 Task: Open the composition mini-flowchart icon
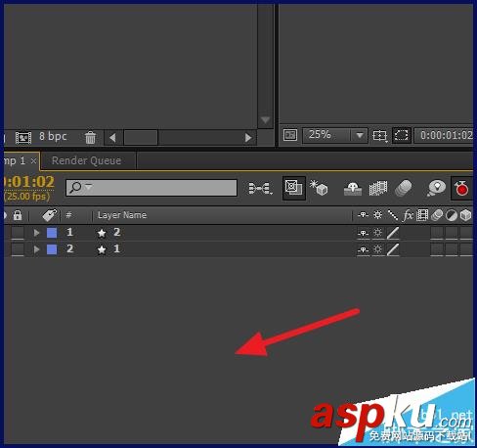[x=260, y=188]
